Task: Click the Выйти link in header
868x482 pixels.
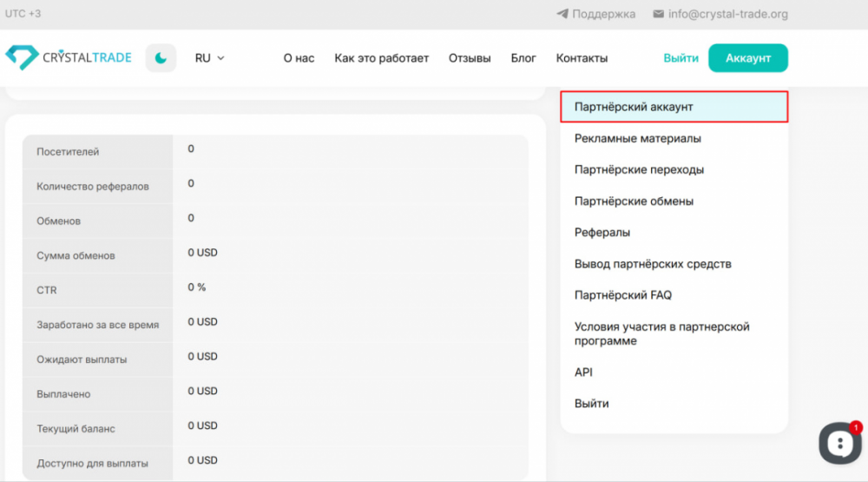Action: point(681,58)
